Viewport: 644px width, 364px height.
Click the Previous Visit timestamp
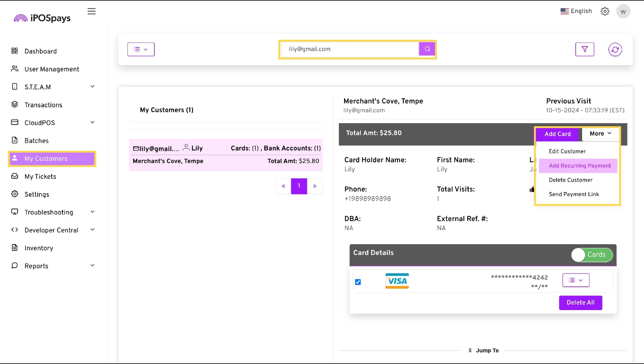click(x=585, y=110)
